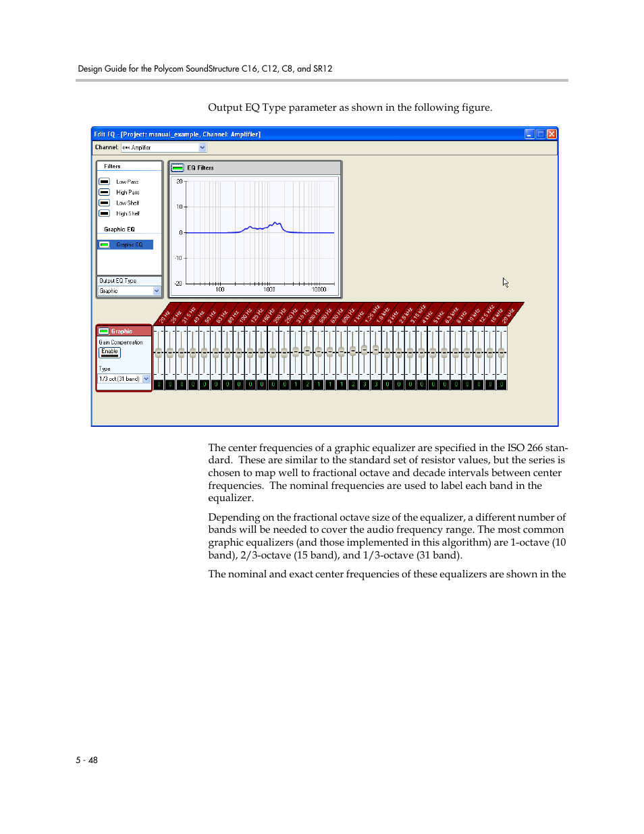The height and width of the screenshot is (834, 644).
Task: Click the 20 kHz band slider
Action: point(502,352)
